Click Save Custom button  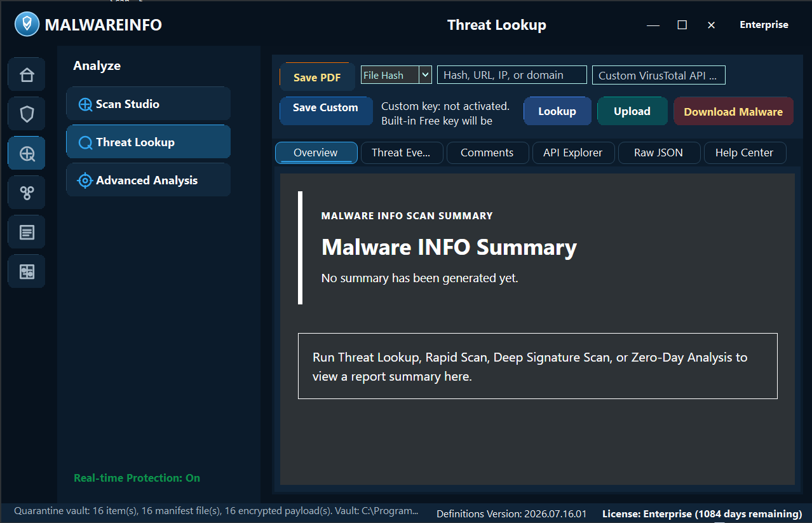coord(325,111)
